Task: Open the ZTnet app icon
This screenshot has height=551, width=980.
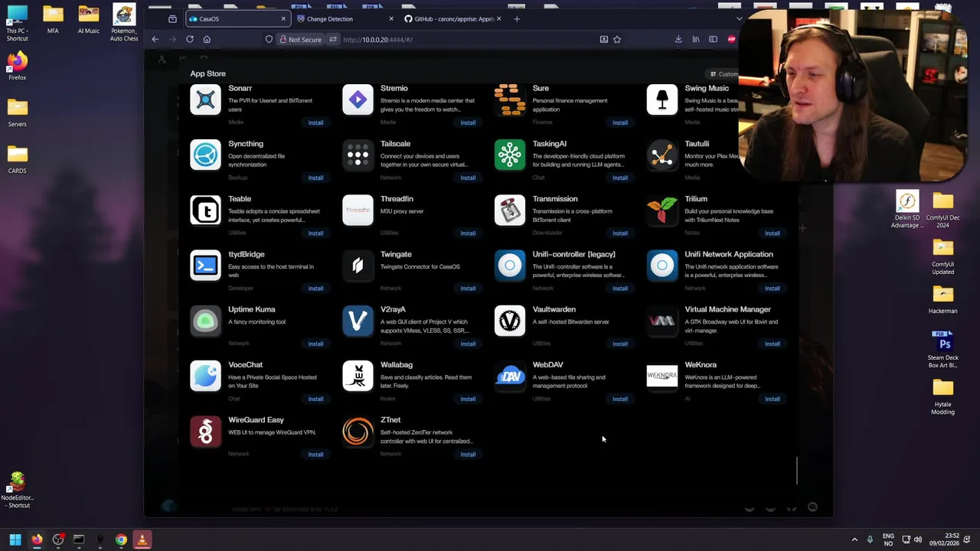Action: [358, 431]
